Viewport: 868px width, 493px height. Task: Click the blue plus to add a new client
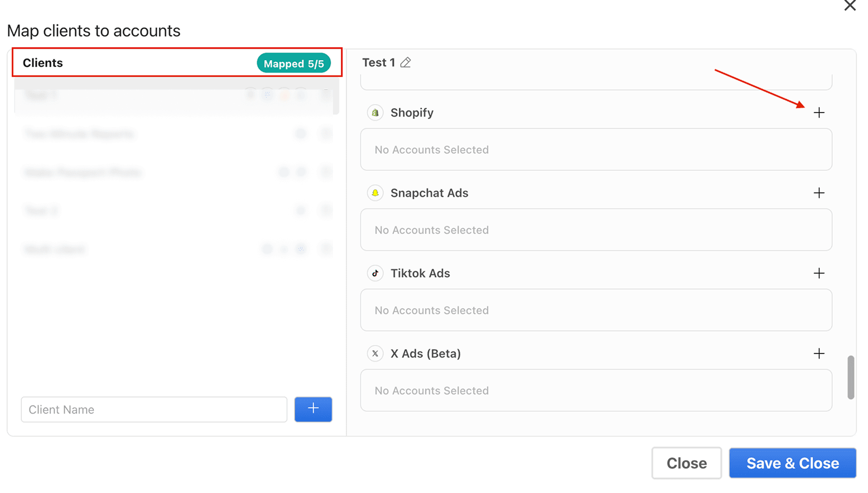[313, 409]
